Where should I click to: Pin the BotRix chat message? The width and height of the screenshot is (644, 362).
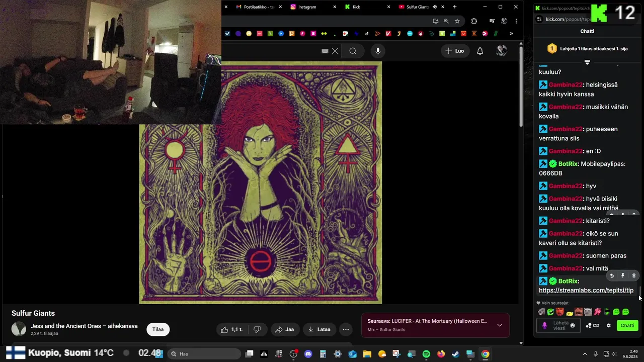[x=623, y=276]
